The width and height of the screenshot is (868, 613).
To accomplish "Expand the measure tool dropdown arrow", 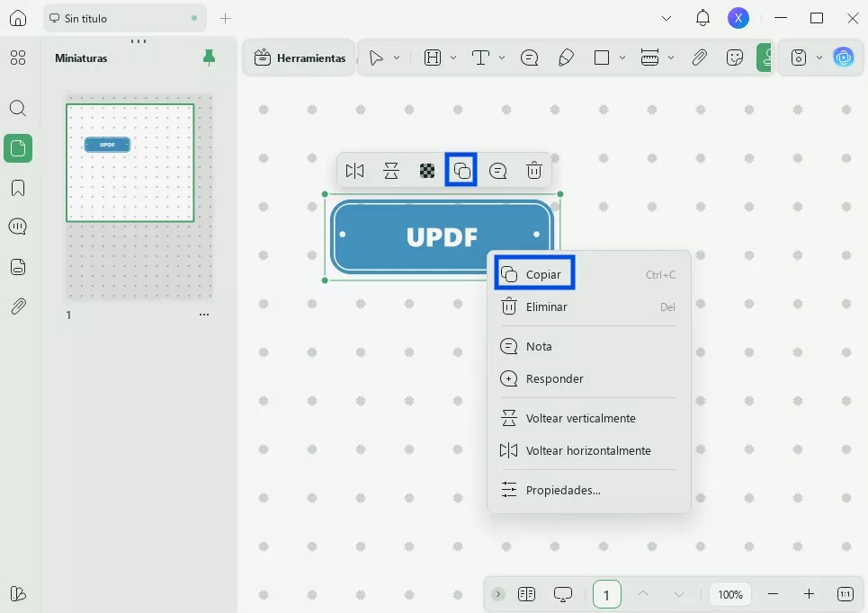I will [x=671, y=58].
